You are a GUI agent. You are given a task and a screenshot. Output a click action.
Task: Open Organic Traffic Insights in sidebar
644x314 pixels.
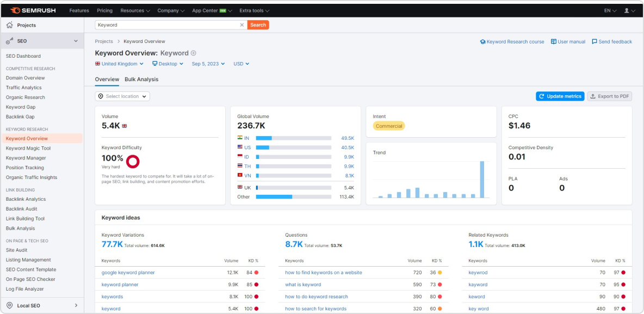coord(32,177)
